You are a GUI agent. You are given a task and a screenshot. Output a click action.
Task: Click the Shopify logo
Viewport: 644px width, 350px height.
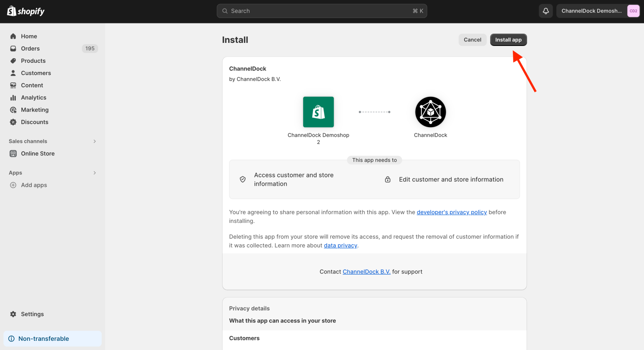(x=26, y=11)
